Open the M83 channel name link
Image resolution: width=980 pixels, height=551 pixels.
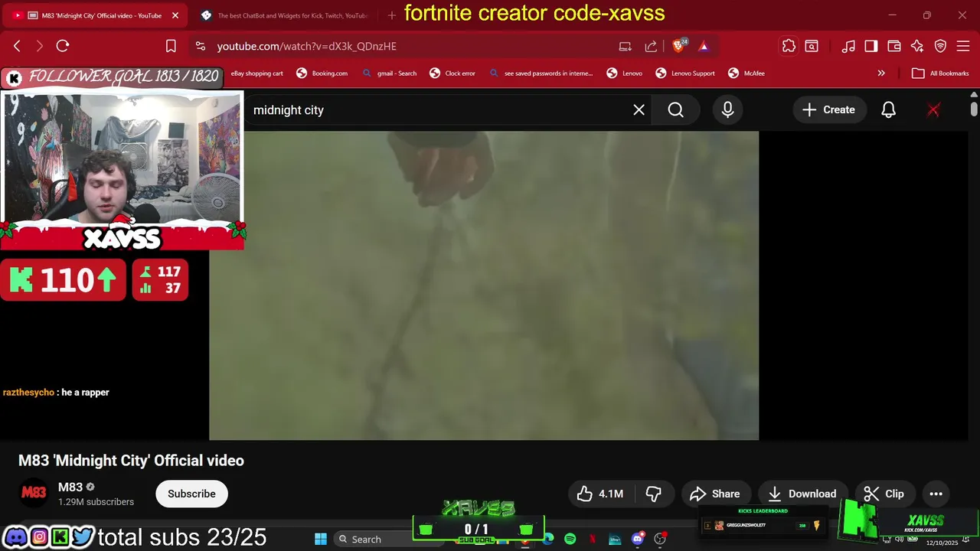(70, 487)
